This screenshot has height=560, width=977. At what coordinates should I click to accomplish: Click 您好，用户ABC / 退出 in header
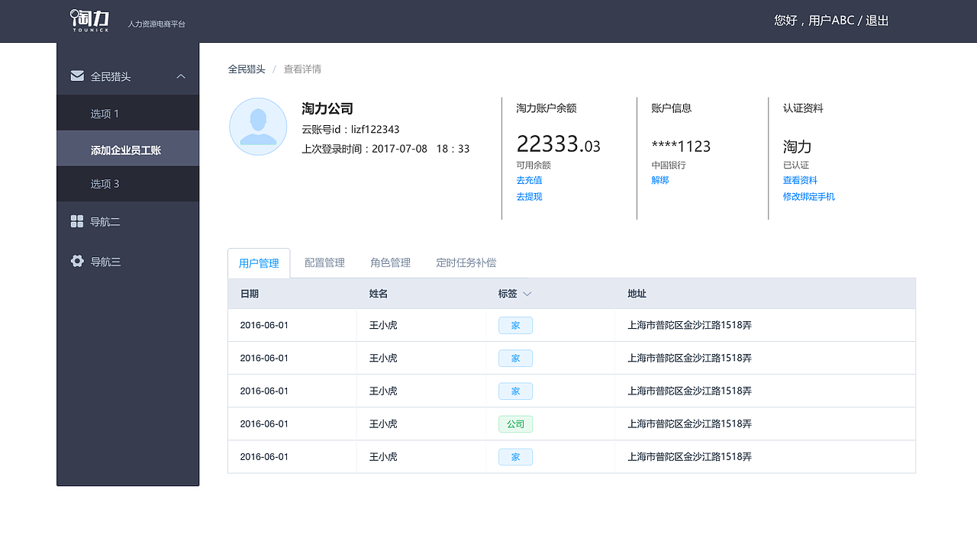coord(831,21)
